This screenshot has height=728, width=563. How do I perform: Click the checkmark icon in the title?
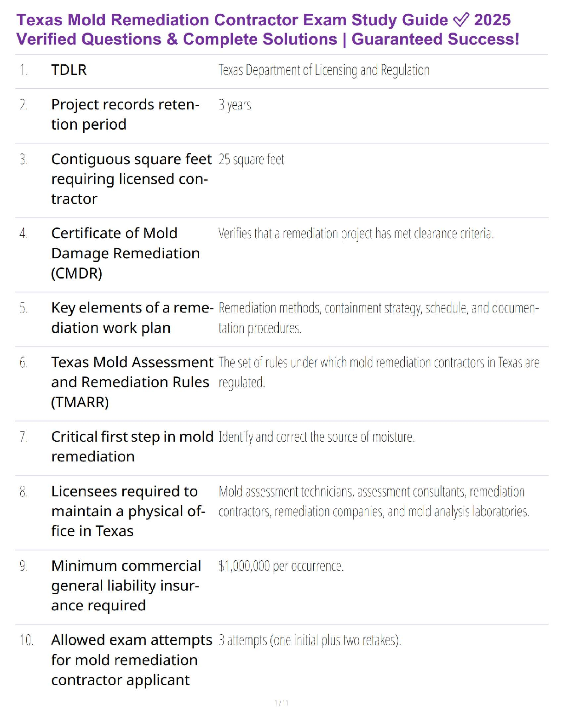[461, 20]
